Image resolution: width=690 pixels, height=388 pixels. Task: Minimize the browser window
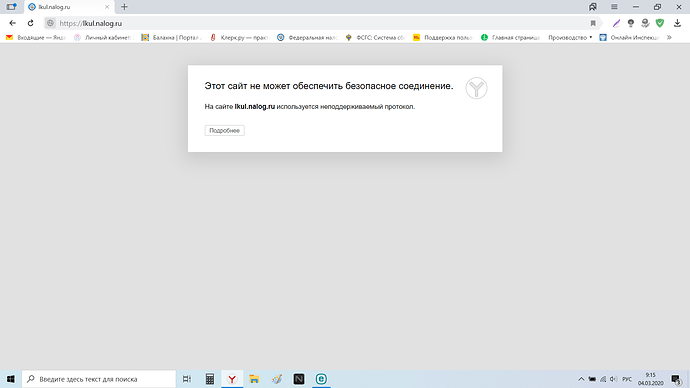pyautogui.click(x=636, y=7)
